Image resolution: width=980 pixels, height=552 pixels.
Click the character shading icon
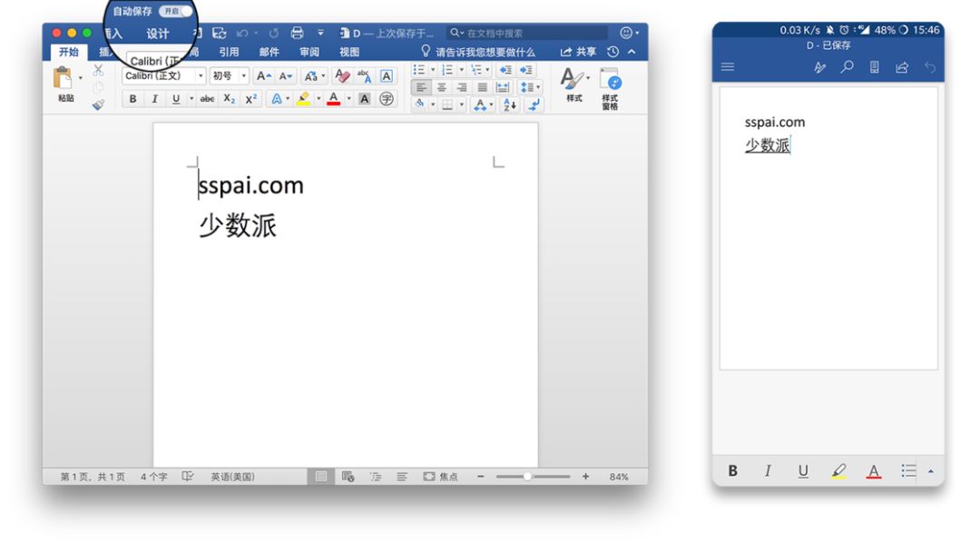pos(365,99)
